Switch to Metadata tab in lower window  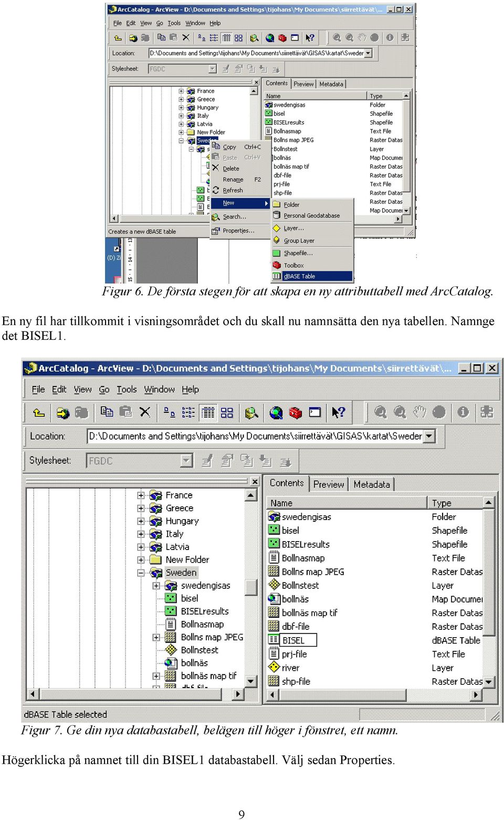coord(372,484)
